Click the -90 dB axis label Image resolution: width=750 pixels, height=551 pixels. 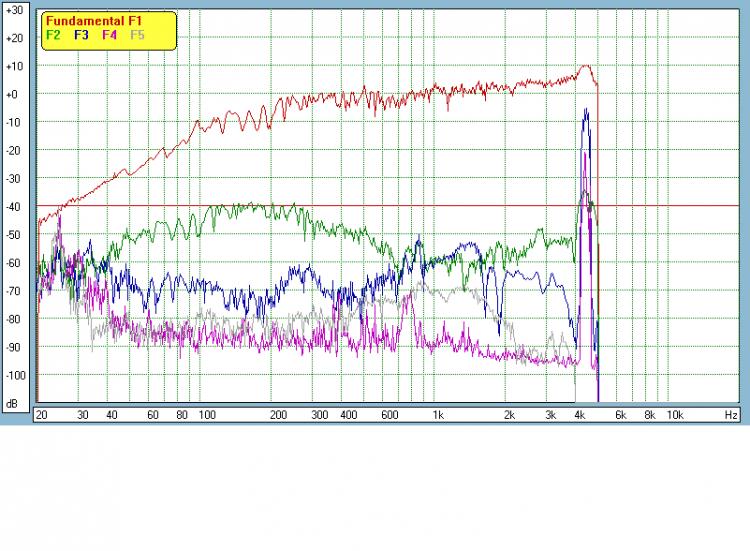pos(13,348)
